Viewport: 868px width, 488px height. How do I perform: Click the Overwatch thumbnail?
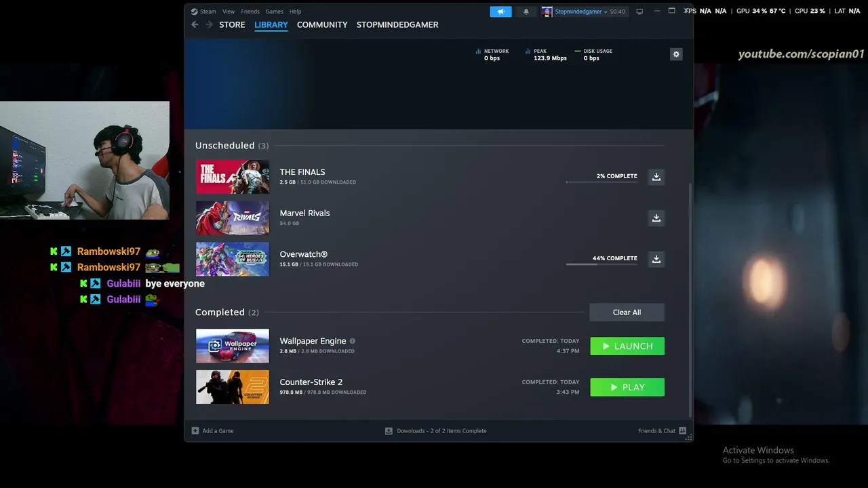tap(233, 259)
